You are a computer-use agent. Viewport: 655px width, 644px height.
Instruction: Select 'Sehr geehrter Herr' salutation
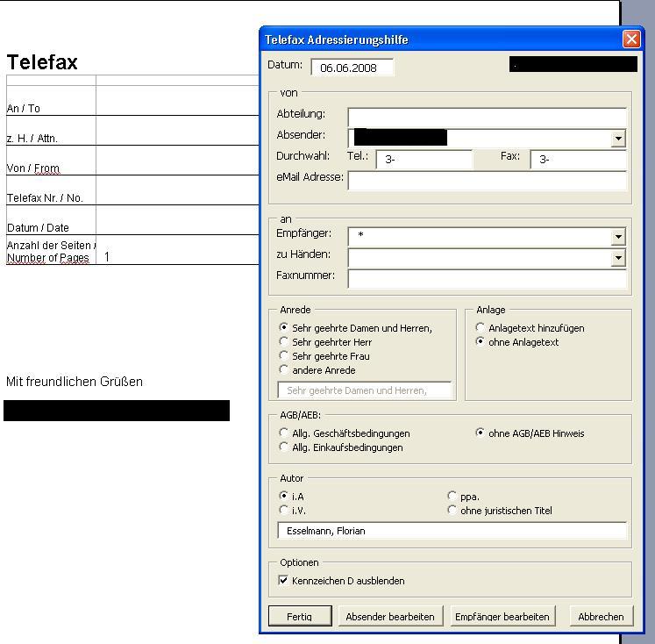(x=283, y=342)
